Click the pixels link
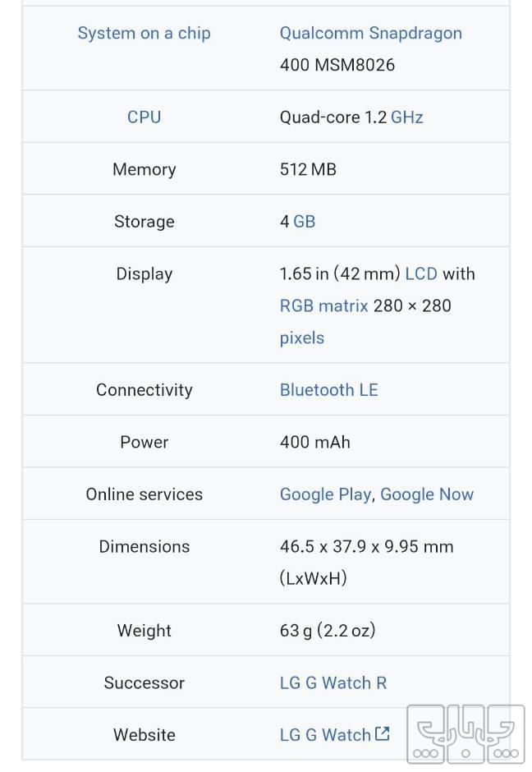 click(x=302, y=338)
